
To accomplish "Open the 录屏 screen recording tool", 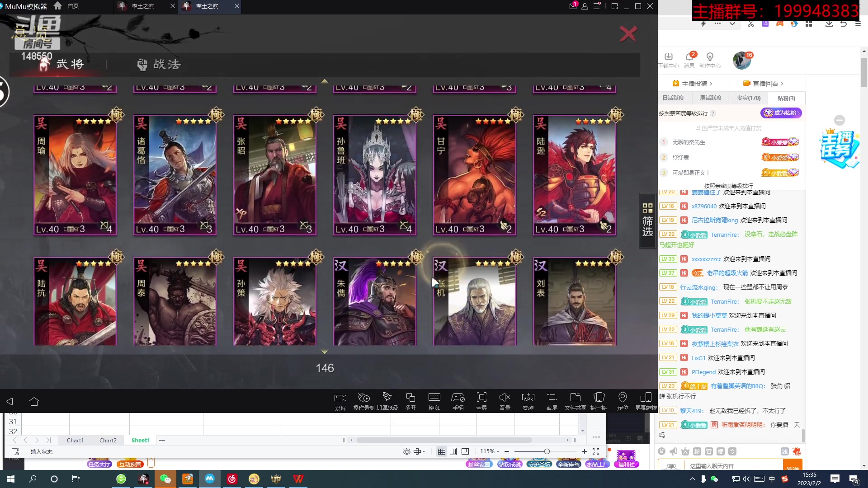I will tap(340, 401).
